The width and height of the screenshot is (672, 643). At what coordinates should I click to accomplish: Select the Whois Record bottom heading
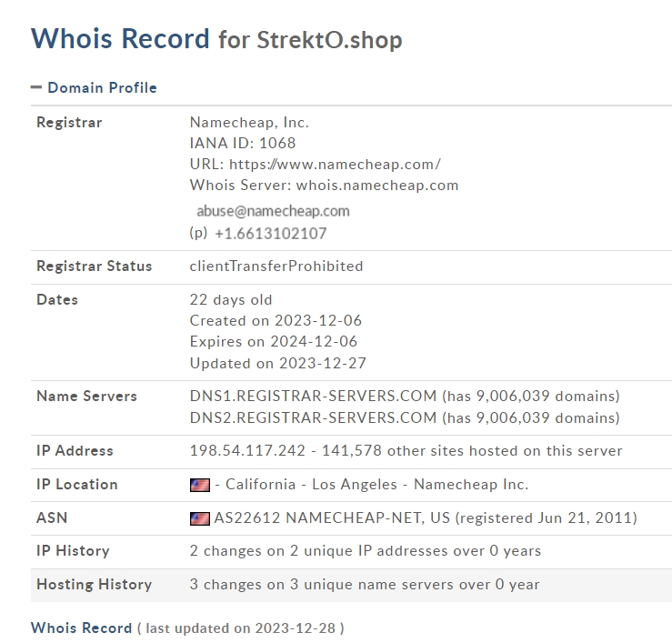82,628
